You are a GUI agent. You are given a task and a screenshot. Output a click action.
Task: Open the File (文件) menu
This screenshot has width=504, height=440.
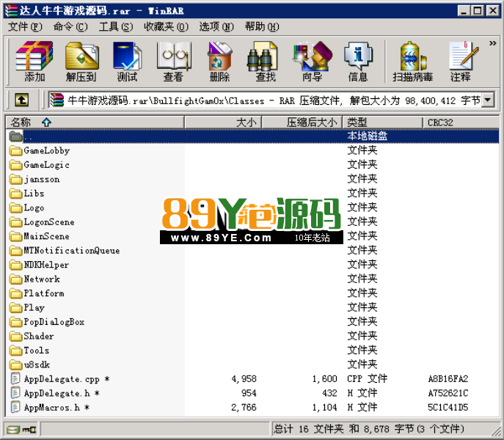(x=25, y=26)
